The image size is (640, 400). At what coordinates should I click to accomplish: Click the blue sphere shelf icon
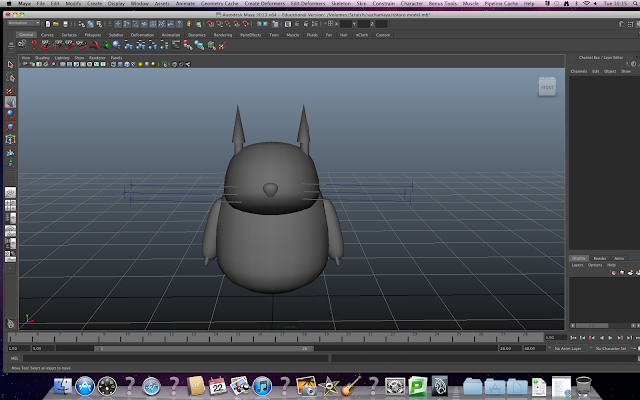[117, 45]
